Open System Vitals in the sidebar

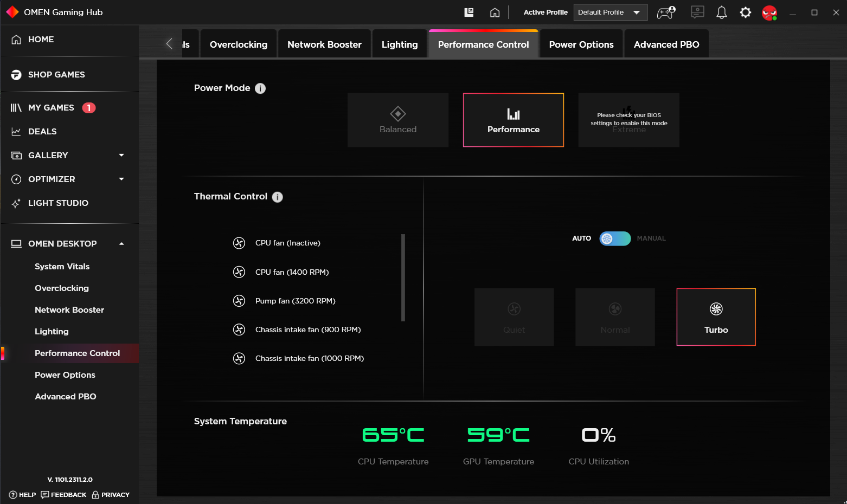tap(62, 267)
